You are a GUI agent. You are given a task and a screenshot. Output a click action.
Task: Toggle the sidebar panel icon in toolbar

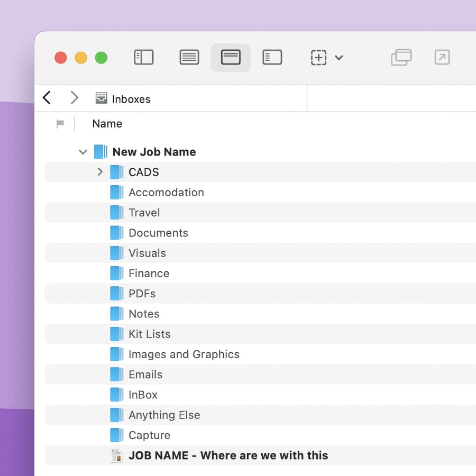(143, 57)
